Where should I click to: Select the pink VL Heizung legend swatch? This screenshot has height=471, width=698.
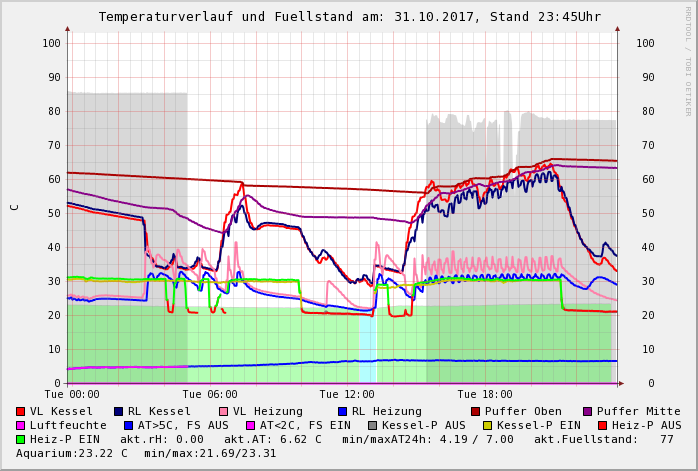tap(221, 411)
